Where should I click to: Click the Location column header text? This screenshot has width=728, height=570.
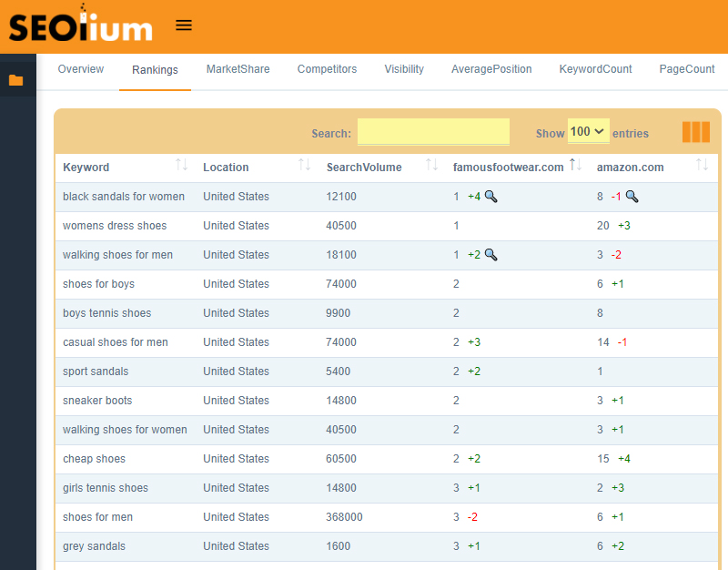pos(226,168)
